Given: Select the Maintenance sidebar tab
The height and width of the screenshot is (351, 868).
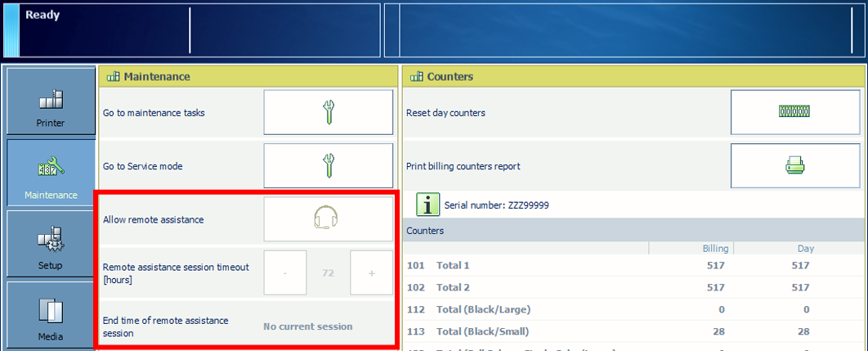Looking at the screenshot, I should pyautogui.click(x=51, y=173).
